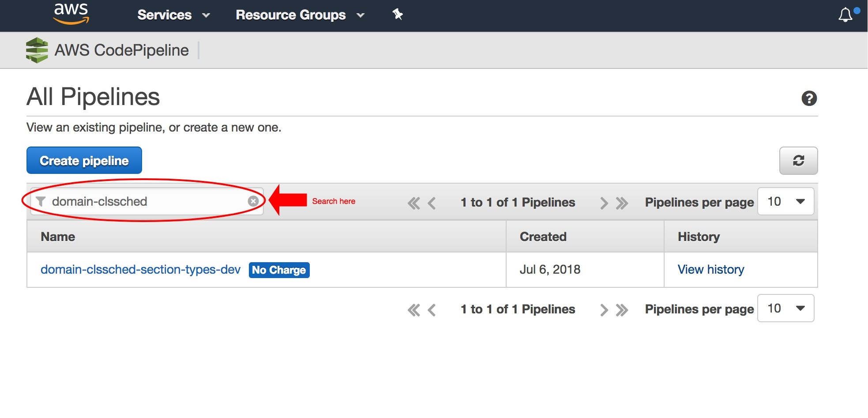
Task: Go to first page in bottom pager
Action: tap(414, 310)
